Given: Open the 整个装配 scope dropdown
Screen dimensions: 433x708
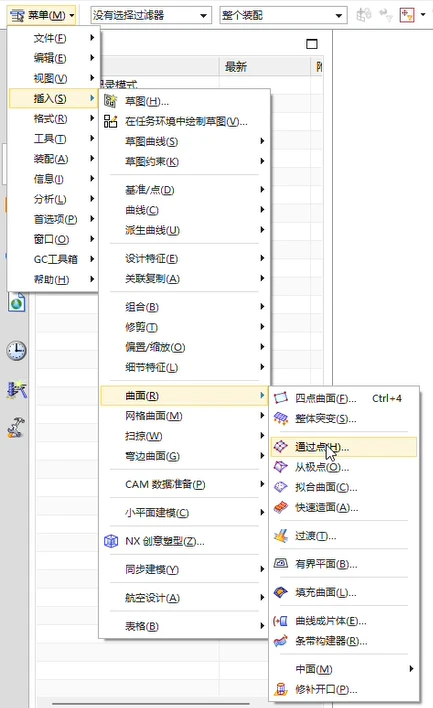Looking at the screenshot, I should point(283,15).
